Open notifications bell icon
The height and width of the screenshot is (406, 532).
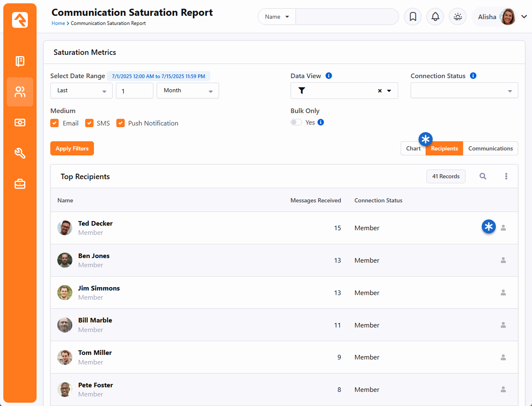pos(435,17)
